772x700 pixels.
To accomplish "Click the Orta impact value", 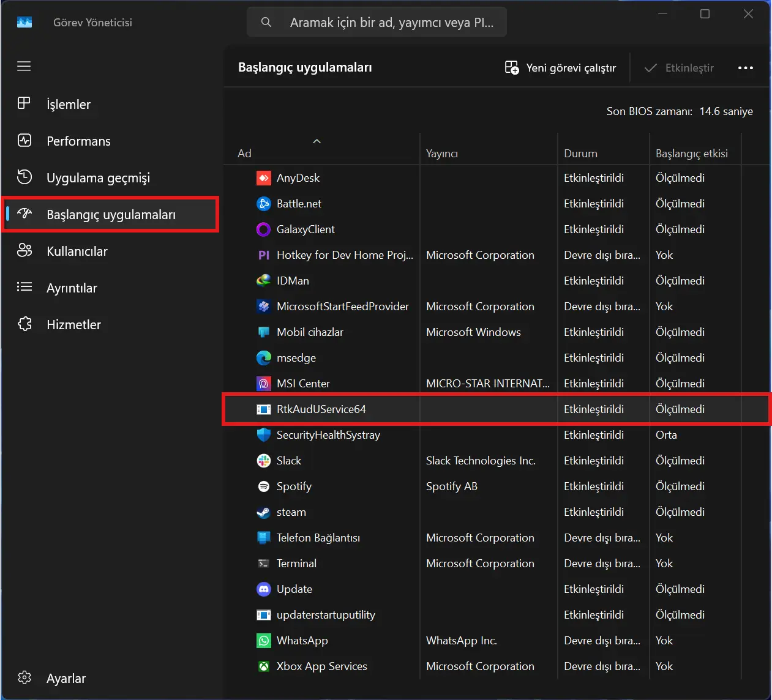I will 666,435.
